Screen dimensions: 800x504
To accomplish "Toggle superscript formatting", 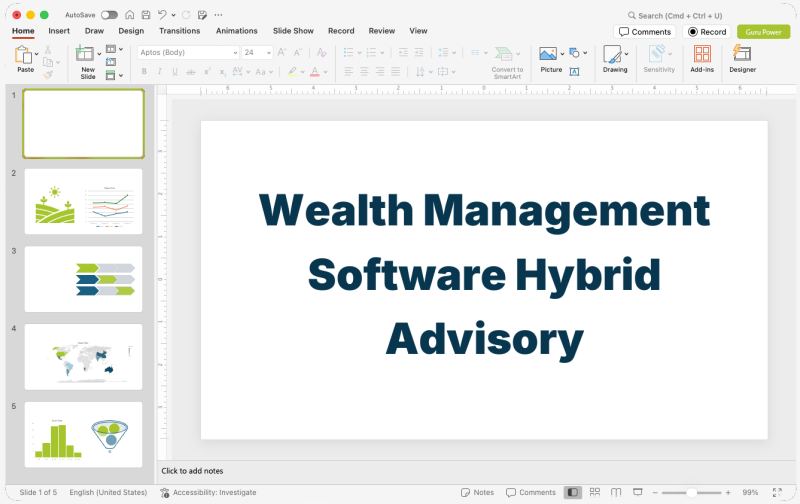I will (207, 72).
